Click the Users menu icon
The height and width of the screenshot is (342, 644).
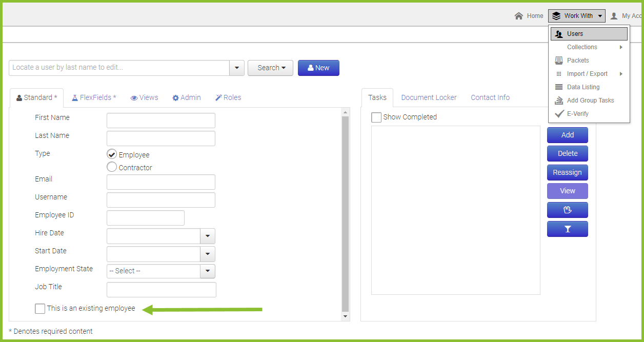(559, 34)
